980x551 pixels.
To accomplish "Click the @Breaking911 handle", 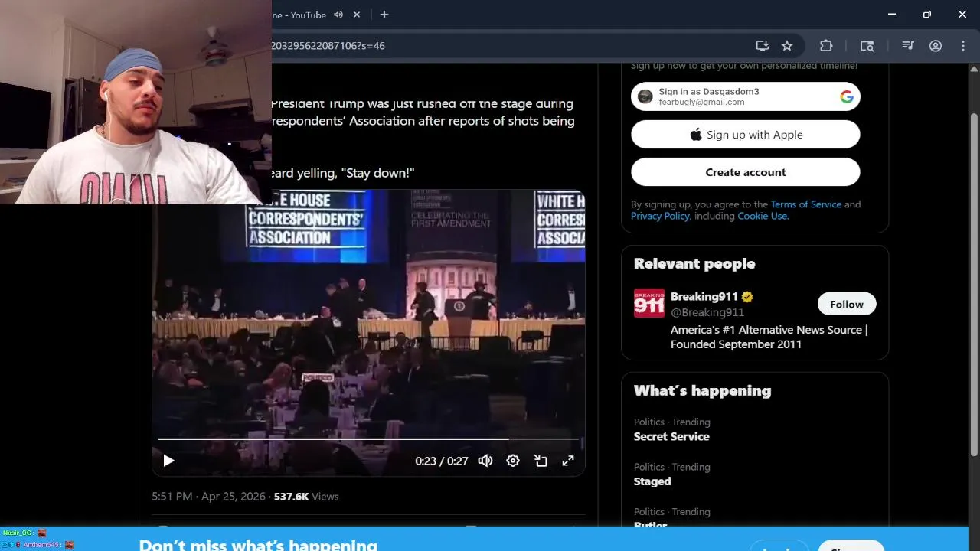I will point(707,312).
